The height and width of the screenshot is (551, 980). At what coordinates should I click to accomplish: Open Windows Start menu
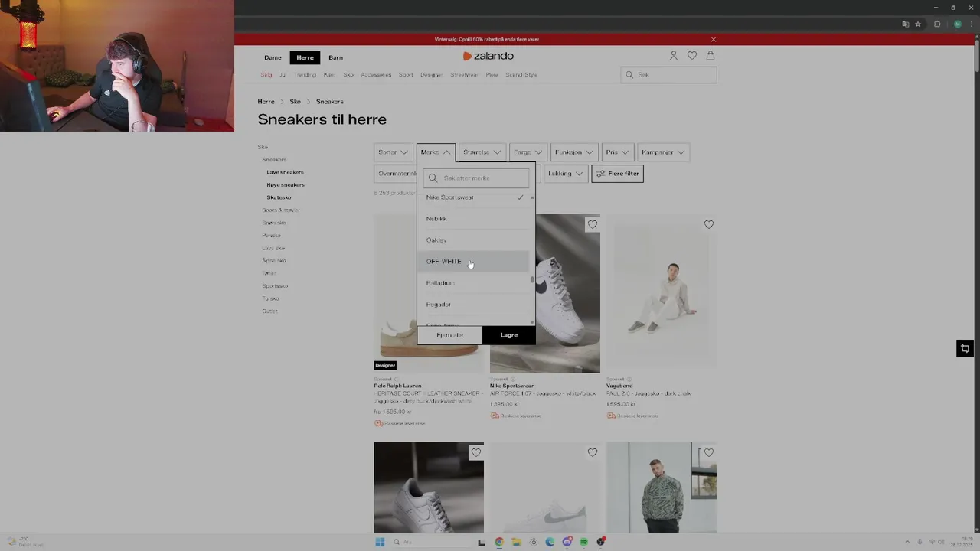[x=380, y=543]
